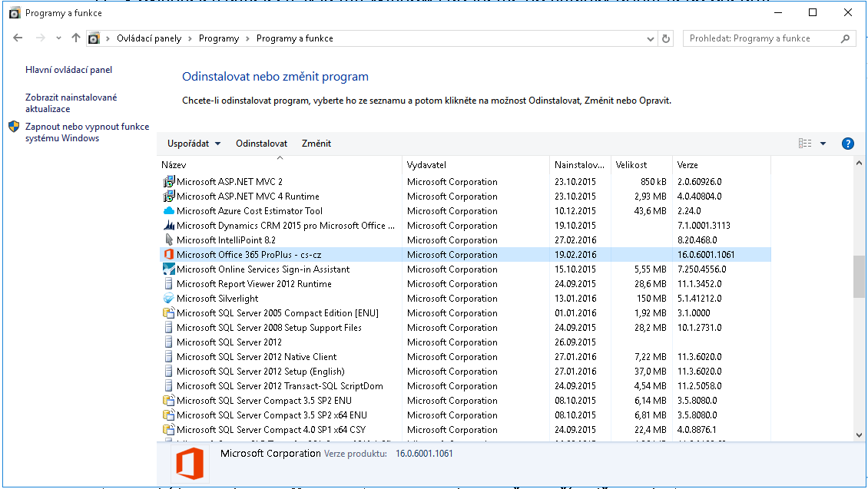Viewport: 868px width, 489px height.
Task: Click the Microsoft ASP.NET MVC 2 program icon
Action: 169,181
